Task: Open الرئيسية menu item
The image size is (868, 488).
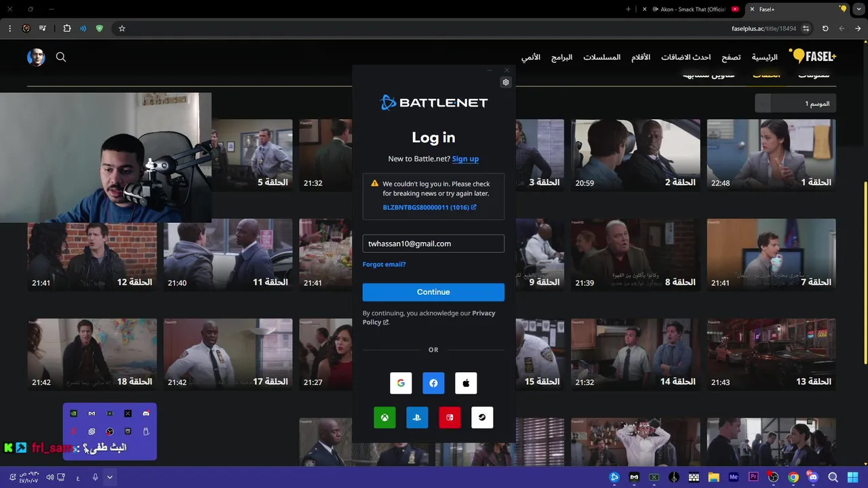Action: click(764, 57)
